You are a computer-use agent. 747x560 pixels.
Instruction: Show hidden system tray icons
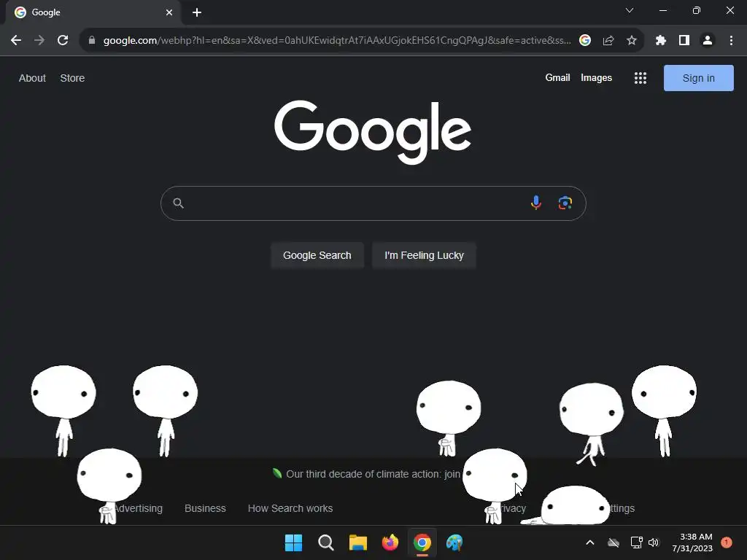point(589,542)
